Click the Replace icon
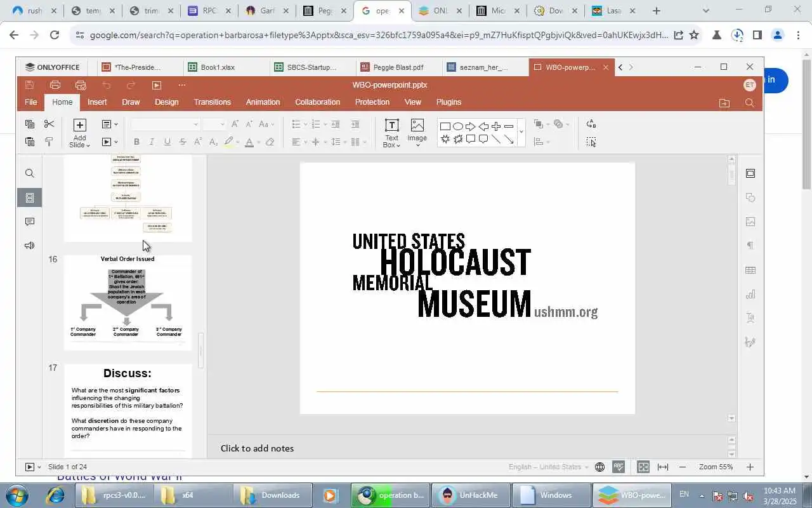 591,124
